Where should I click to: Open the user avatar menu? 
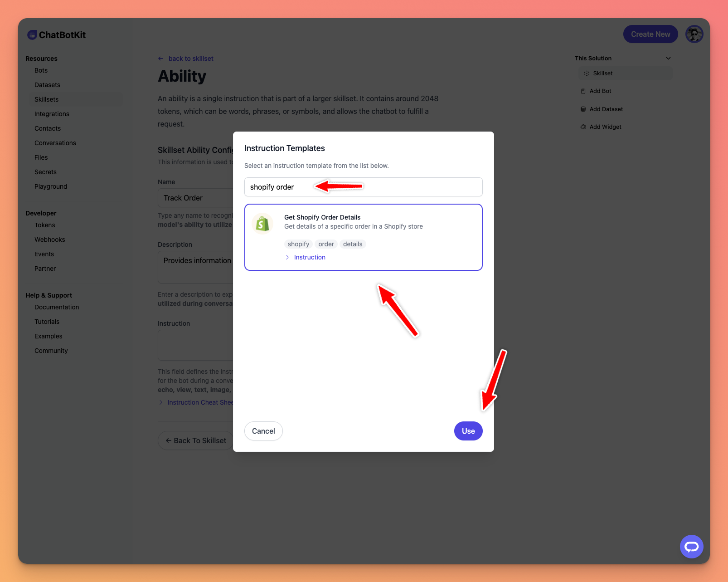694,34
